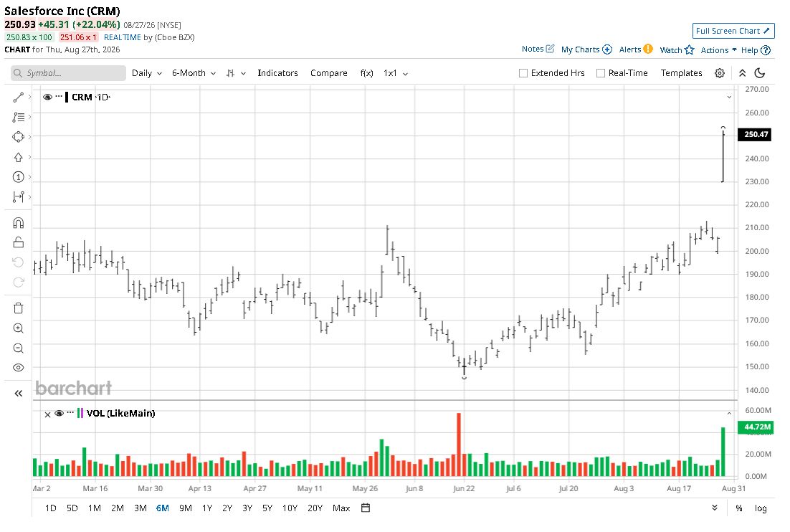Toggle CRM 1D series visibility eye
The width and height of the screenshot is (790, 532).
(47, 97)
